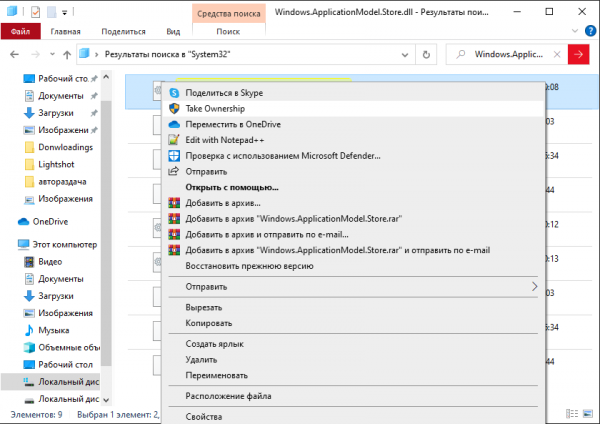Image resolution: width=600 pixels, height=424 pixels.
Task: Click the Skype share icon
Action: (174, 93)
